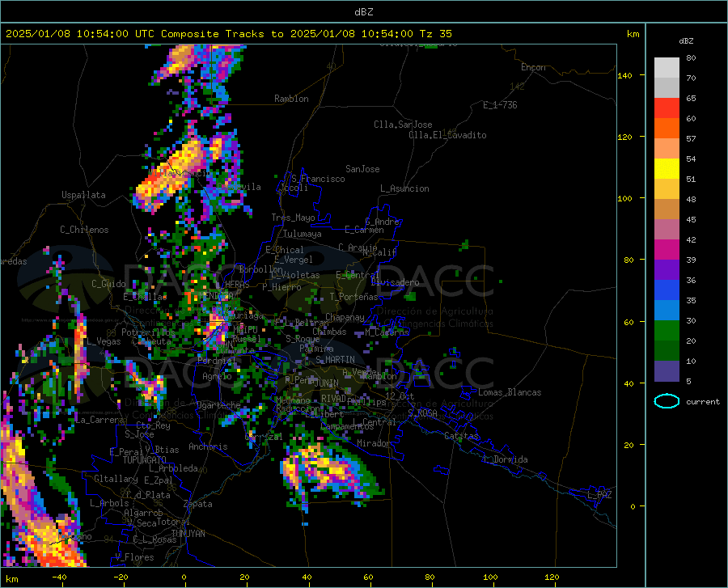Choose the salmon 54–57 dBZ swatch
The width and height of the screenshot is (728, 588).
point(667,149)
